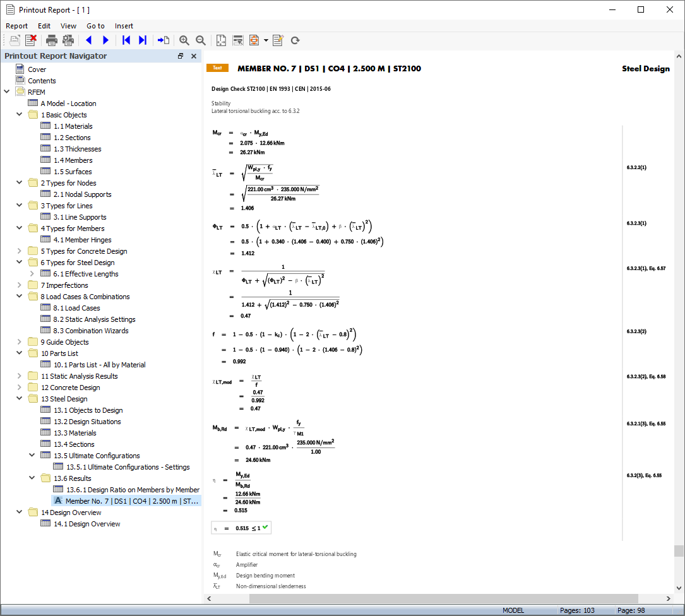Print the current printout report
685x616 pixels.
click(x=51, y=40)
